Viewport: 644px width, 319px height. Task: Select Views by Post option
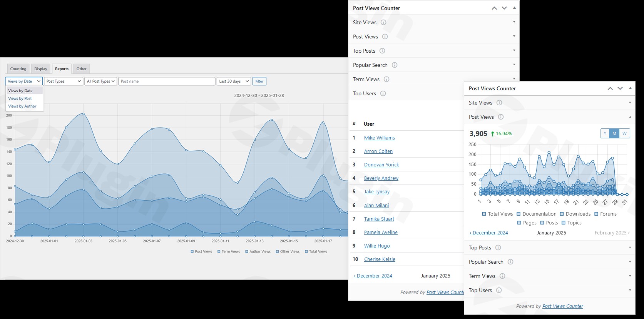point(25,98)
